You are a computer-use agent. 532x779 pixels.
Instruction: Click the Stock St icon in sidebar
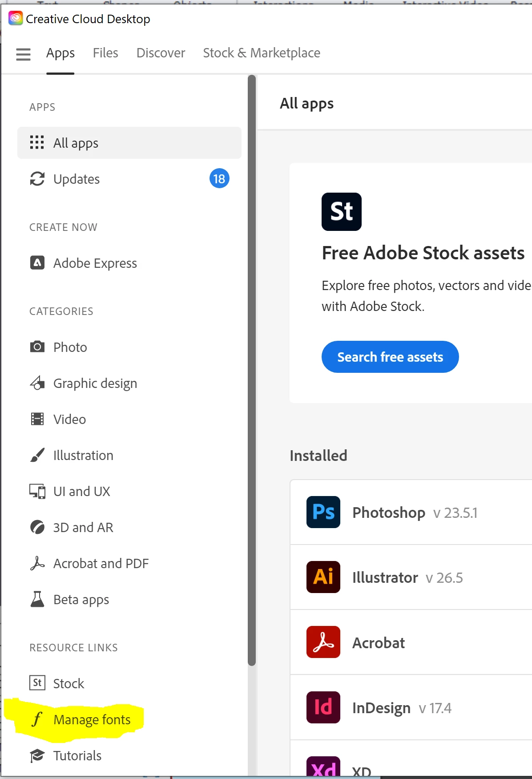click(37, 682)
